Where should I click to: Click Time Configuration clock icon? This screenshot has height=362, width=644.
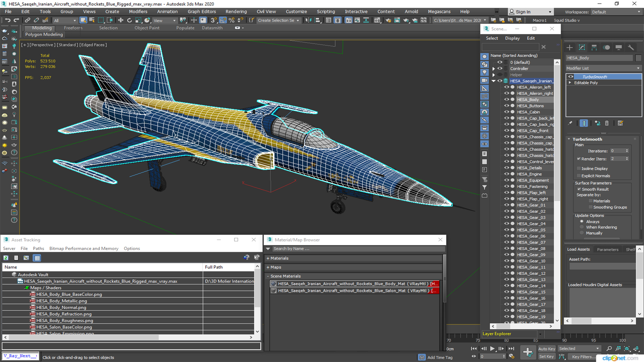point(512,356)
